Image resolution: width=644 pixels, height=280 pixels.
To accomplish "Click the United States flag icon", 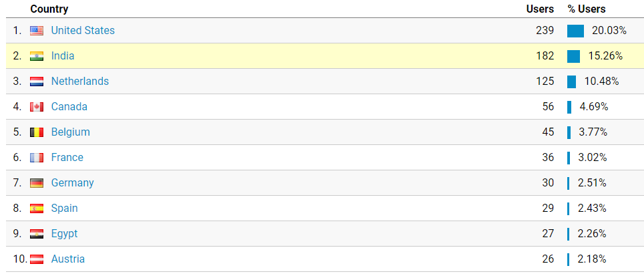I will (37, 31).
